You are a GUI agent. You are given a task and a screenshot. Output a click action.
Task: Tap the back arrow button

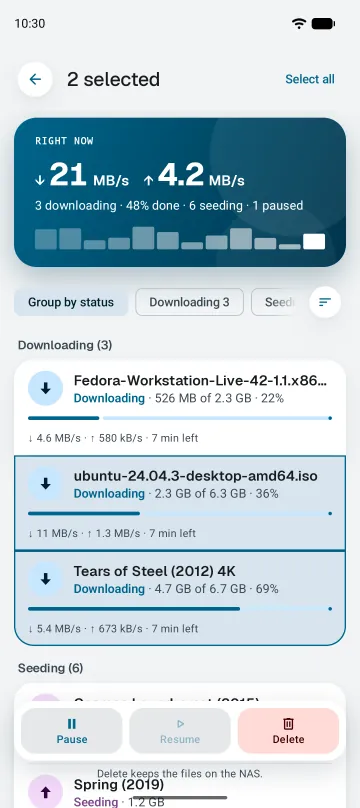(35, 79)
